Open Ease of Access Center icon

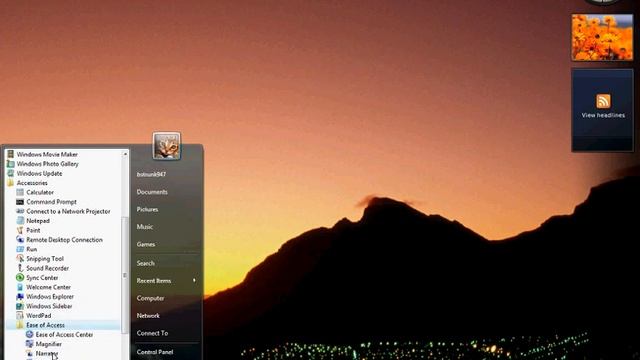pyautogui.click(x=29, y=334)
